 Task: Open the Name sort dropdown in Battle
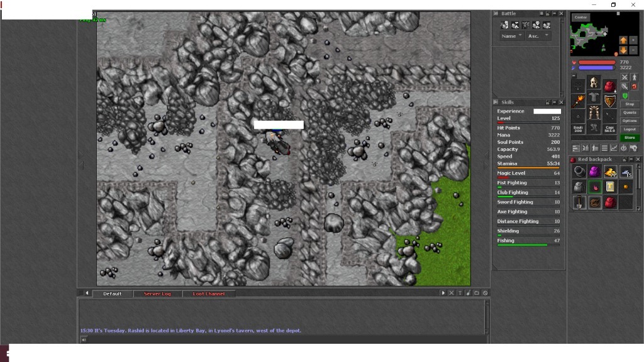pyautogui.click(x=511, y=36)
